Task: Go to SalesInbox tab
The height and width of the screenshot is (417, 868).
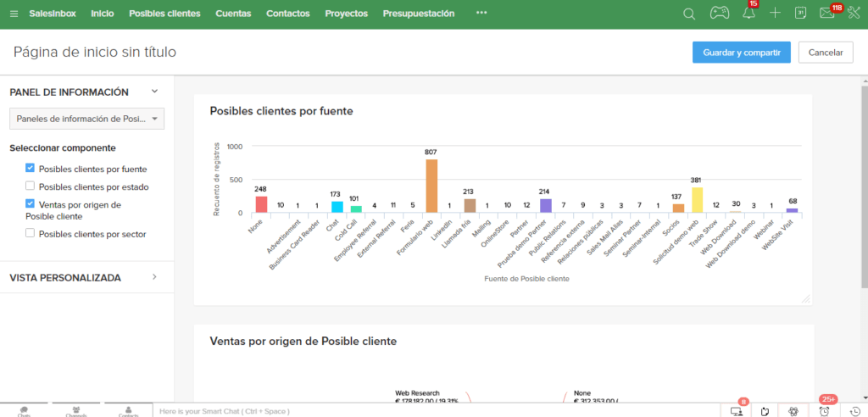Action: (53, 14)
